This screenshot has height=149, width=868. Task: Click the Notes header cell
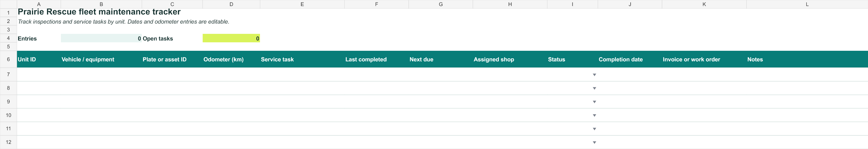(x=807, y=59)
